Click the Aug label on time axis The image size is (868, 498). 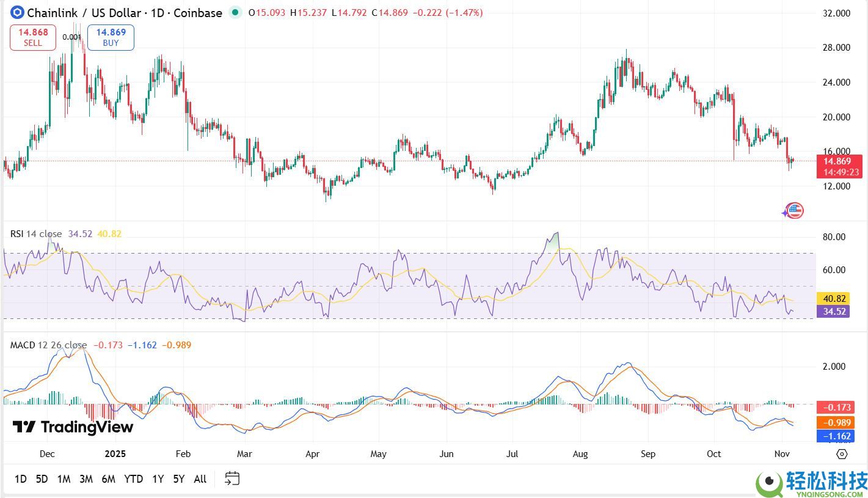tap(580, 454)
